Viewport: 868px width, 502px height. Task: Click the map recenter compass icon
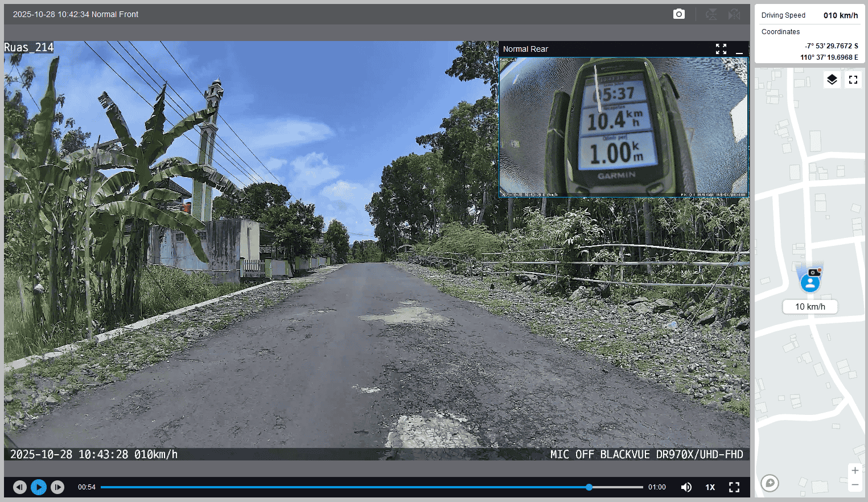[770, 483]
